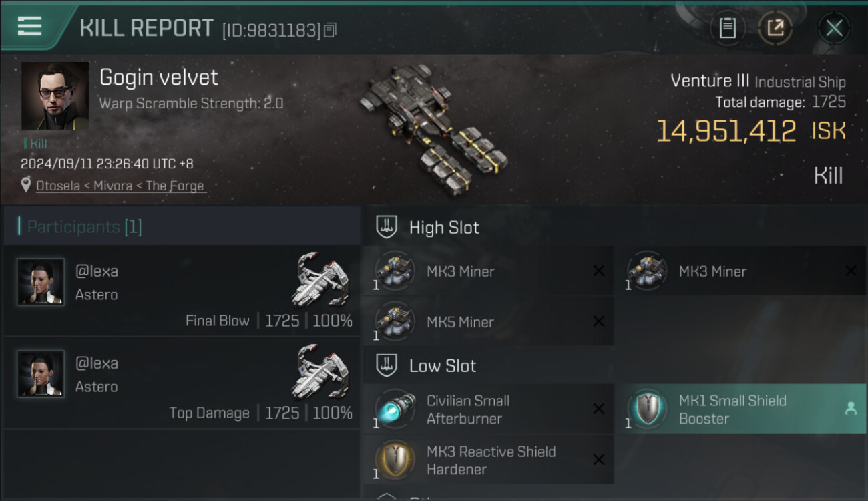Click X mark beside MK5 Miner
Image resolution: width=868 pixels, height=501 pixels.
(599, 321)
